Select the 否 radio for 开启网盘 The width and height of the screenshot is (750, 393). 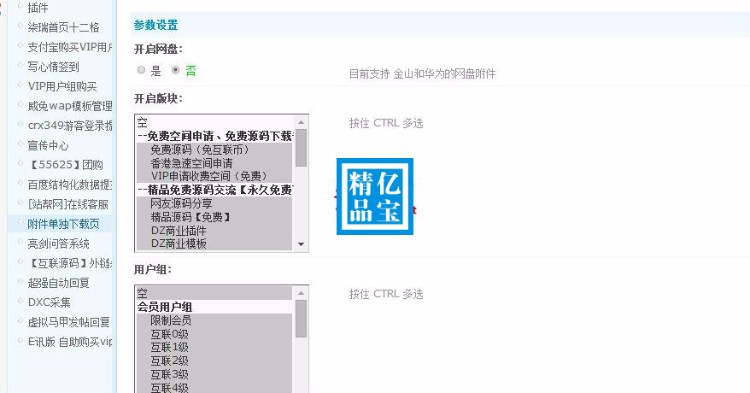coord(176,70)
